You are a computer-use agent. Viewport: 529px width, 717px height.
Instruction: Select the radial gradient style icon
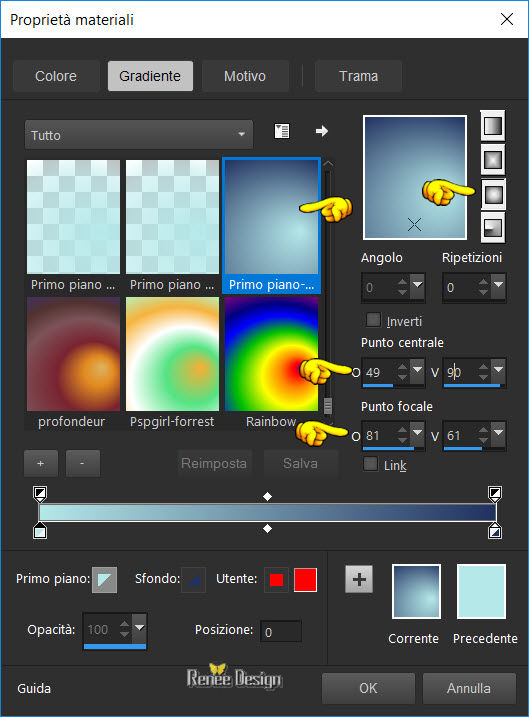[493, 228]
